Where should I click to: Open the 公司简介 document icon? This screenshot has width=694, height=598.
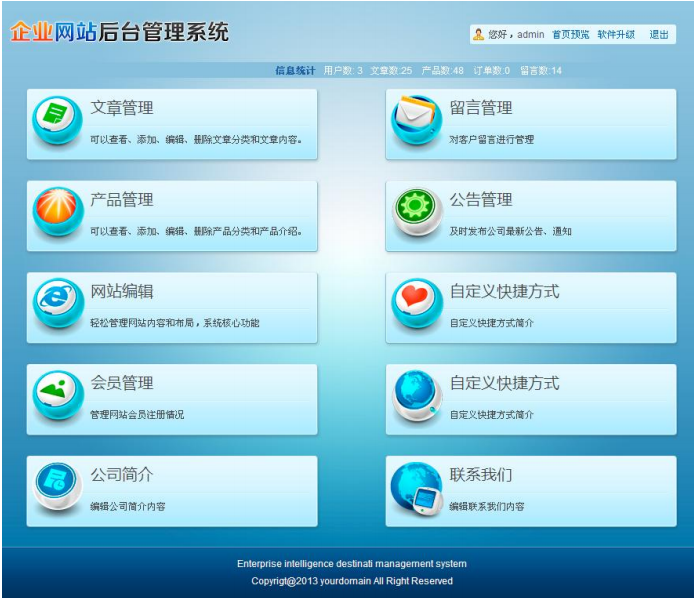[57, 485]
